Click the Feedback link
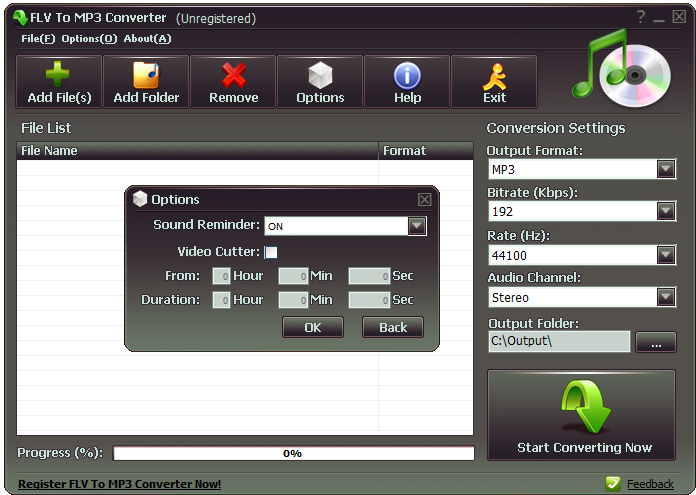Screen dimensions: 696x495 [x=650, y=484]
